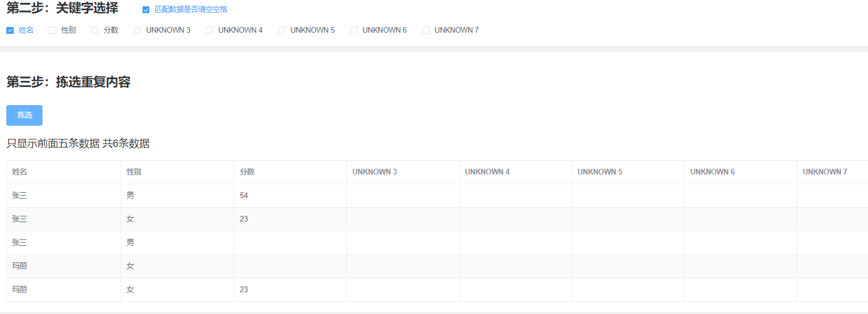Click the 只显示前面五条数据 共6条数据 notice text
Viewport: 868px width, 314px height.
pyautogui.click(x=78, y=144)
